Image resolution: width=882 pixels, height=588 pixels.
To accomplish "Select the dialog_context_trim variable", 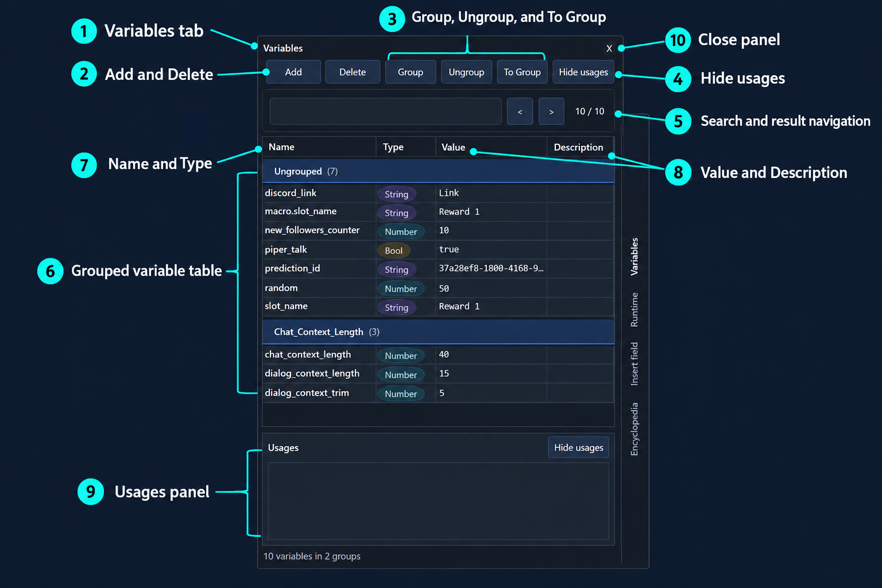I will [438, 393].
